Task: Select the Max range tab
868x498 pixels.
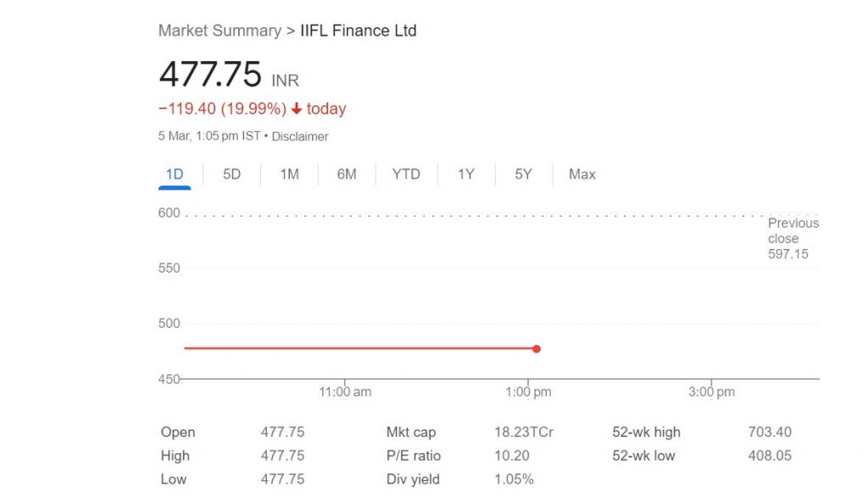Action: pos(581,174)
